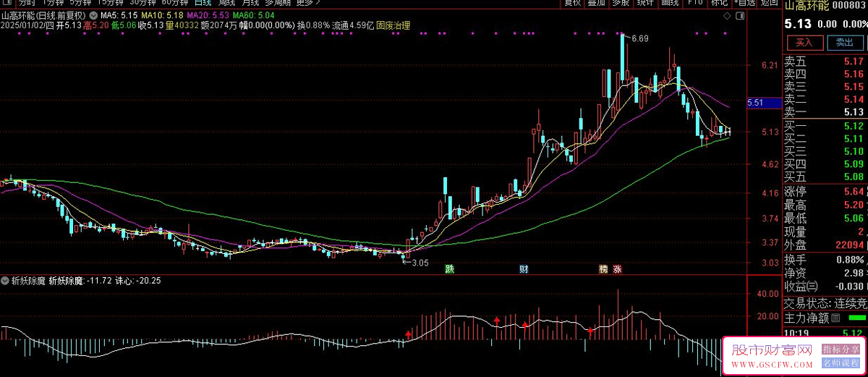Click the 多股 multi-stock button
This screenshot has height=377, width=868.
coord(620,3)
